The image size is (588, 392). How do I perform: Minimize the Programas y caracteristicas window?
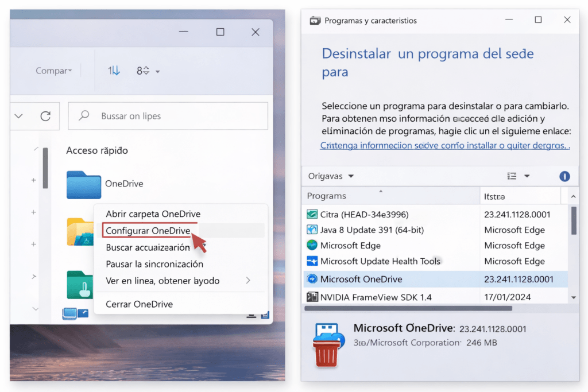pyautogui.click(x=509, y=20)
